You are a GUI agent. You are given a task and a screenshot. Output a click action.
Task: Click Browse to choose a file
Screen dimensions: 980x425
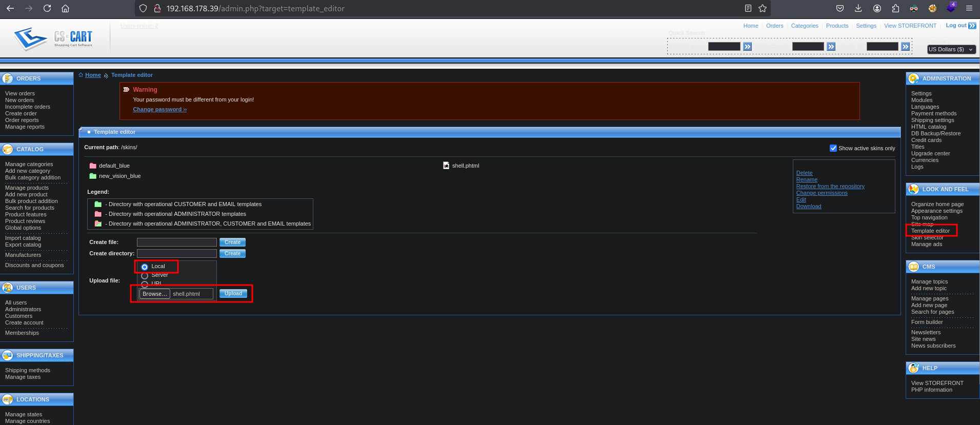point(154,294)
